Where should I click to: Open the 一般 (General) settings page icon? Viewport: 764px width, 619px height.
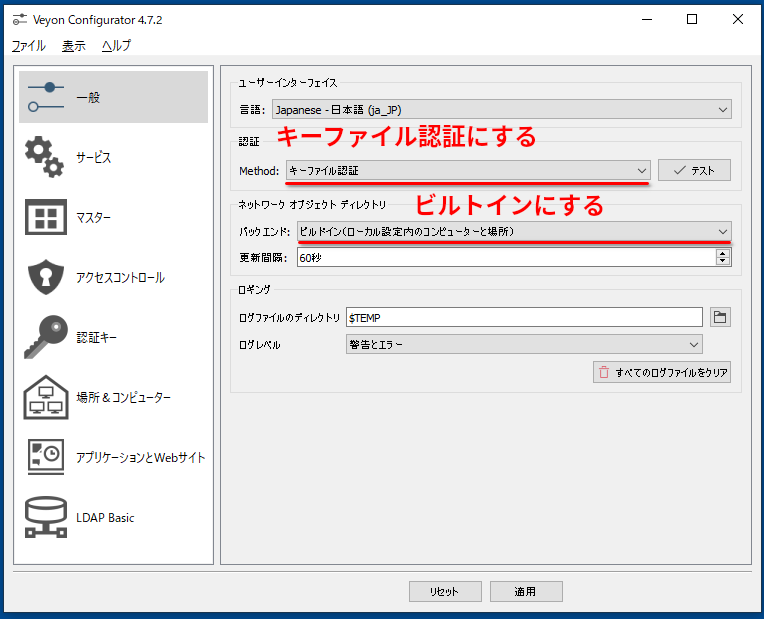(46, 97)
